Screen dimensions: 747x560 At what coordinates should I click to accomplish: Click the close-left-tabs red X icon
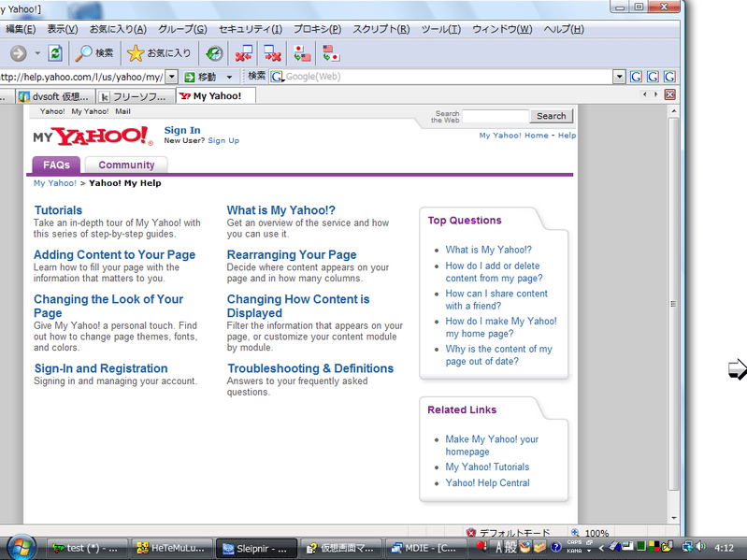[243, 53]
